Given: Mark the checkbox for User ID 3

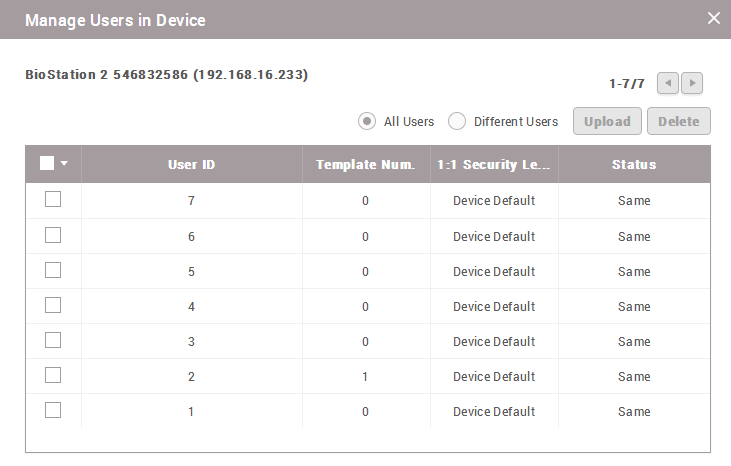Looking at the screenshot, I should click(53, 340).
